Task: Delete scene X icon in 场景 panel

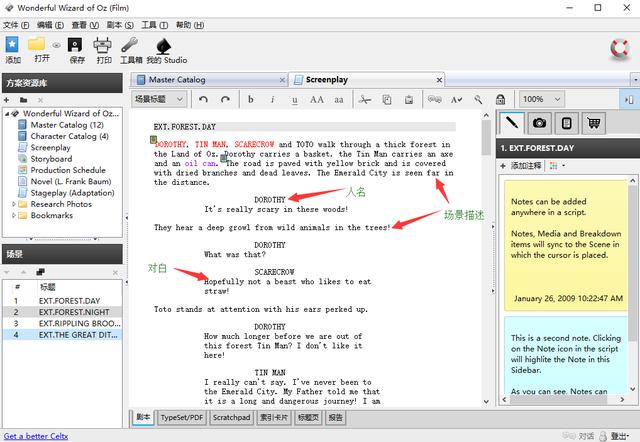Action: click(116, 272)
